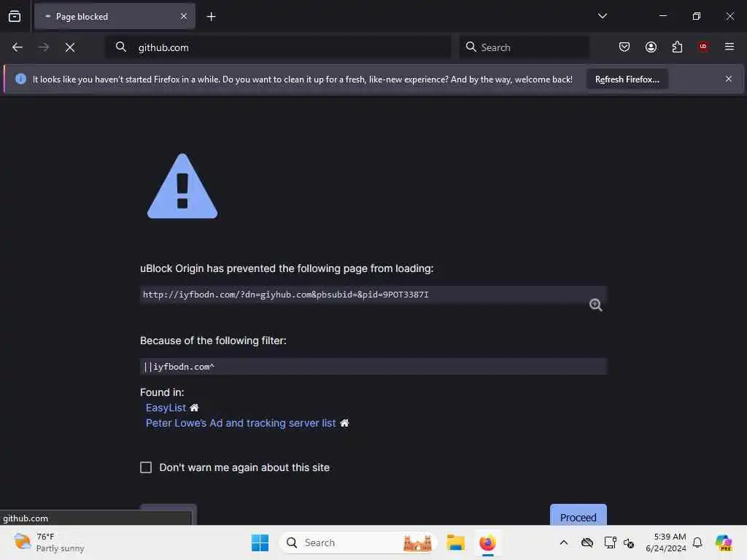Open File Explorer from taskbar
Image resolution: width=747 pixels, height=560 pixels.
pyautogui.click(x=455, y=542)
